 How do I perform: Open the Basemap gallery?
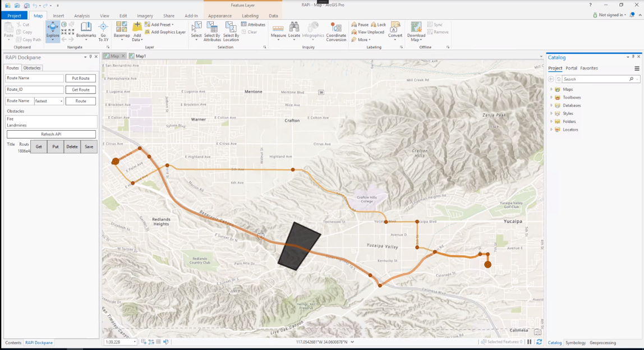point(122,31)
